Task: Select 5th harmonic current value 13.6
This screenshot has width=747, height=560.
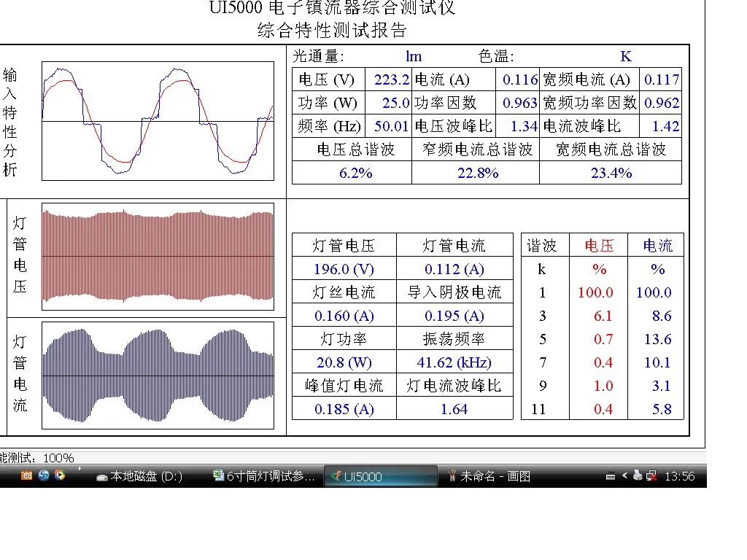Action: (657, 340)
